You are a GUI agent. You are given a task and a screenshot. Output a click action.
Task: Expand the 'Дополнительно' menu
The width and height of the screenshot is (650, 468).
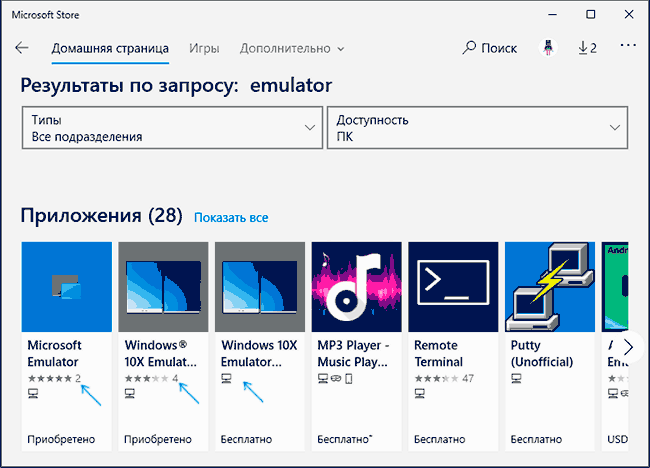tap(291, 48)
